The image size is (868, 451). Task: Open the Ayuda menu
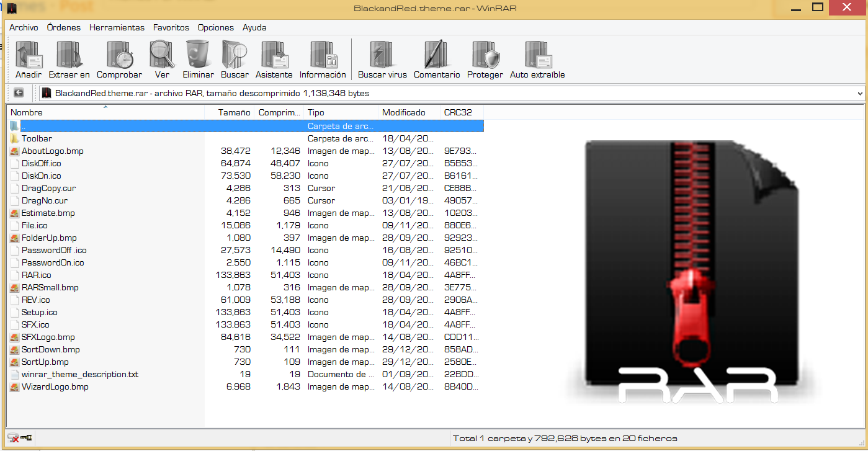pos(254,27)
